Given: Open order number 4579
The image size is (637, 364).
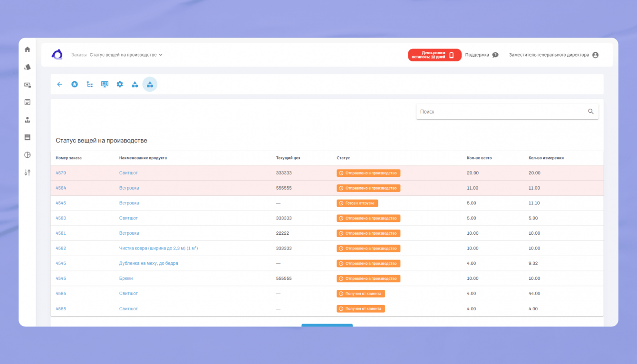Looking at the screenshot, I should tap(61, 173).
